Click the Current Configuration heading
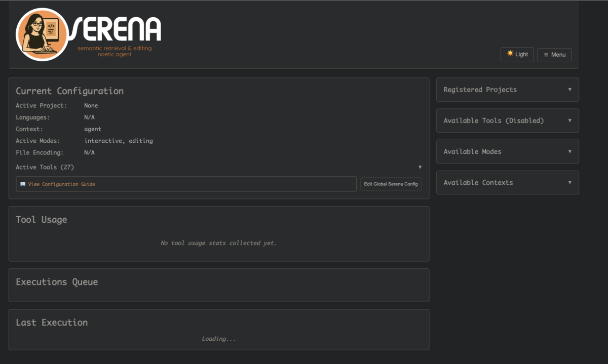Viewport: 608px width, 364px height. click(x=69, y=91)
